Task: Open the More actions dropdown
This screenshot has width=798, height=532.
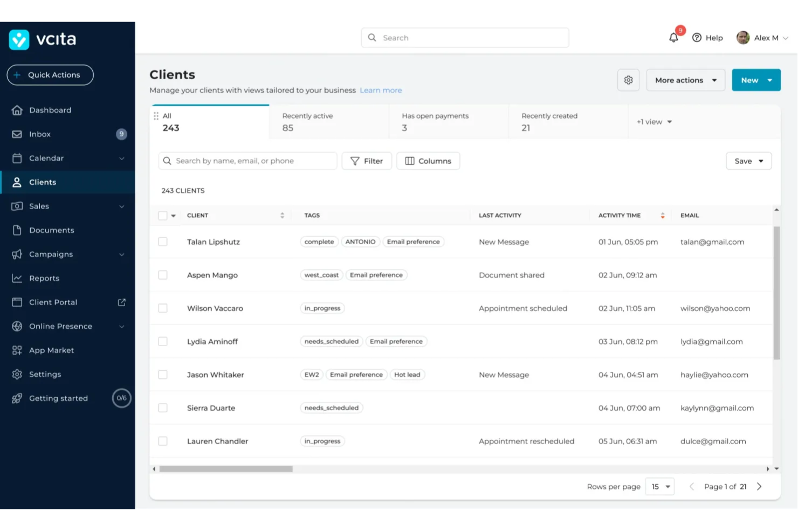Action: click(x=685, y=80)
